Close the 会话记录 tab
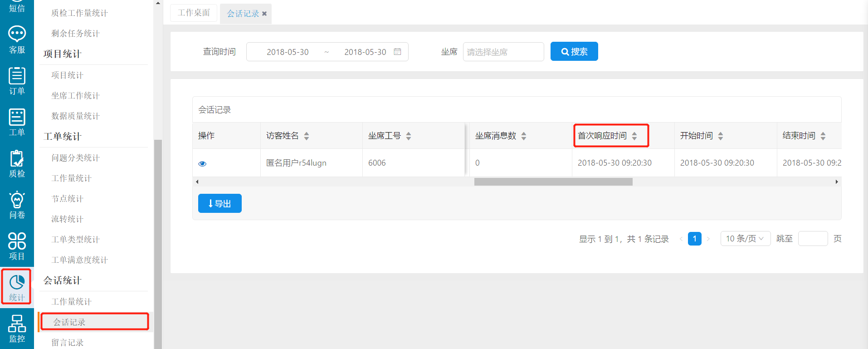Image resolution: width=868 pixels, height=349 pixels. (x=264, y=14)
